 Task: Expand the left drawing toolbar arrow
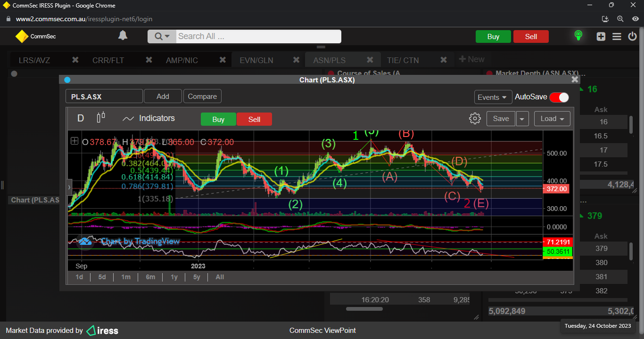[x=69, y=187]
